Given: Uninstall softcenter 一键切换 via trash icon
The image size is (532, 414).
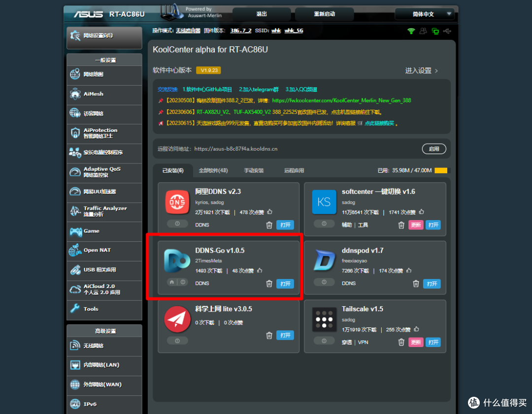Looking at the screenshot, I should 401,225.
